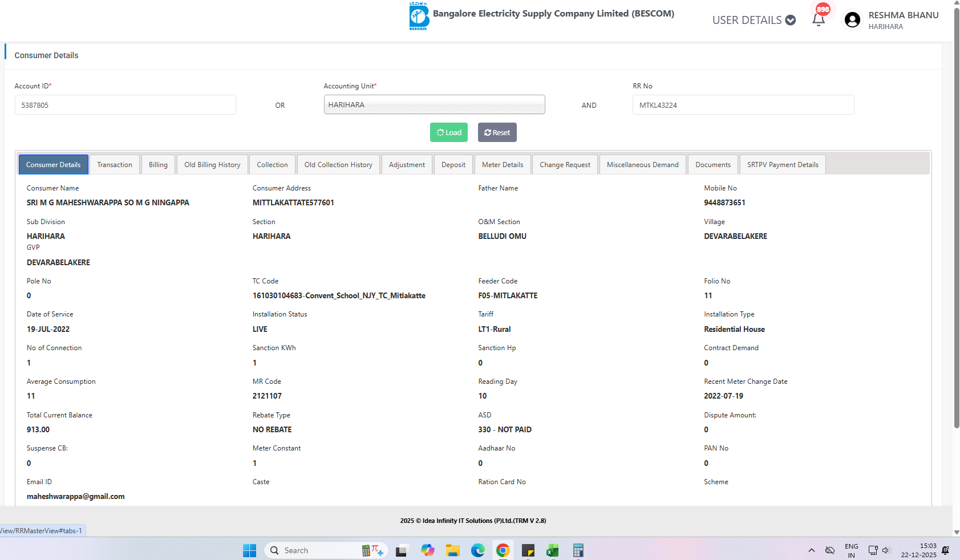This screenshot has width=960, height=560.
Task: Click the RR No input field
Action: 743,105
